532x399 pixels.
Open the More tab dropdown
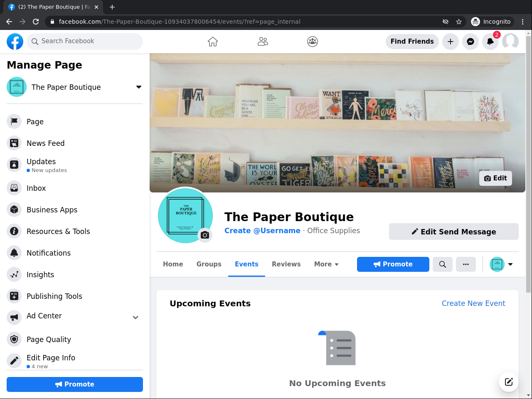pyautogui.click(x=326, y=264)
